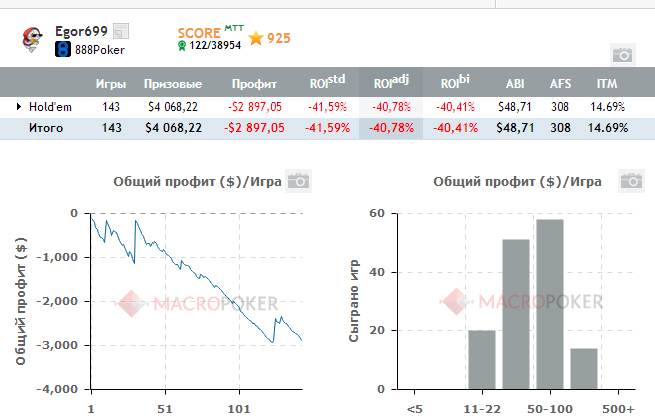
Task: Sort by the Игры column header
Action: tap(110, 84)
